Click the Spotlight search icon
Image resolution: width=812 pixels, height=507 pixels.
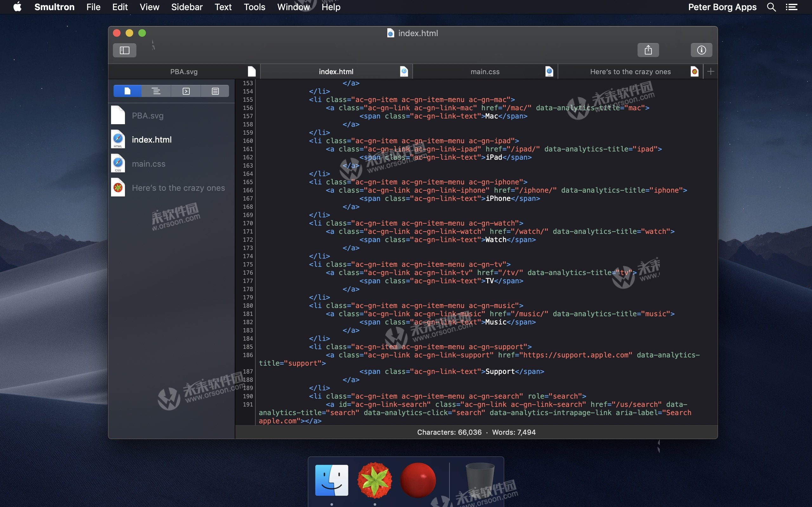click(x=771, y=7)
